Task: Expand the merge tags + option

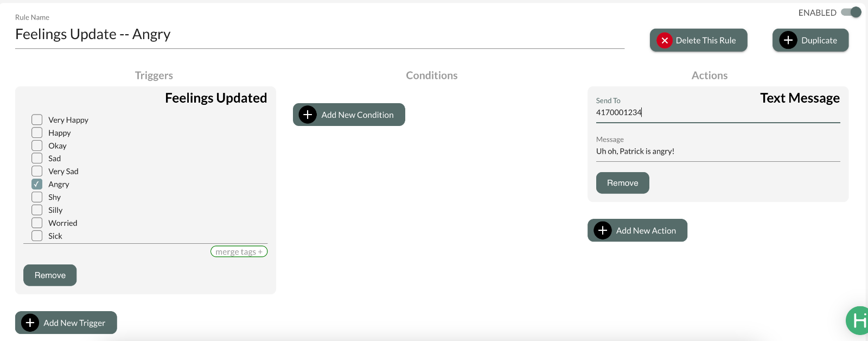Action: [239, 252]
